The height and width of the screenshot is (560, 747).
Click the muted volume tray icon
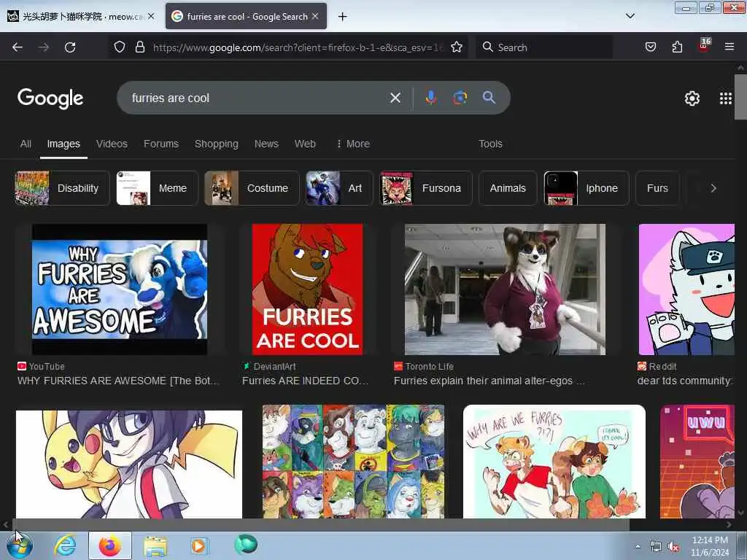point(673,547)
